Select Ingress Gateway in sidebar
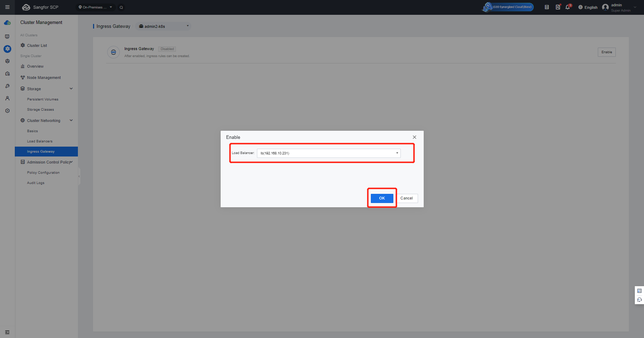Screen dimensions: 644x338 pos(47,152)
